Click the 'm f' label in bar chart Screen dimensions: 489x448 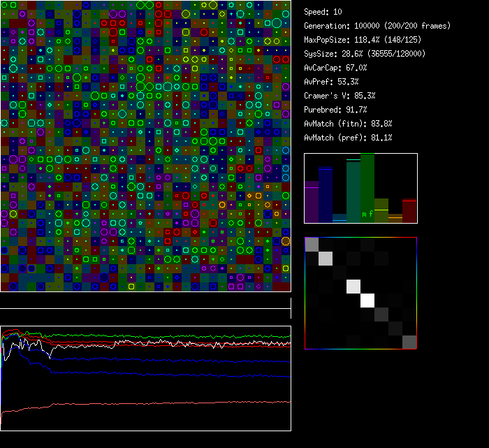367,214
